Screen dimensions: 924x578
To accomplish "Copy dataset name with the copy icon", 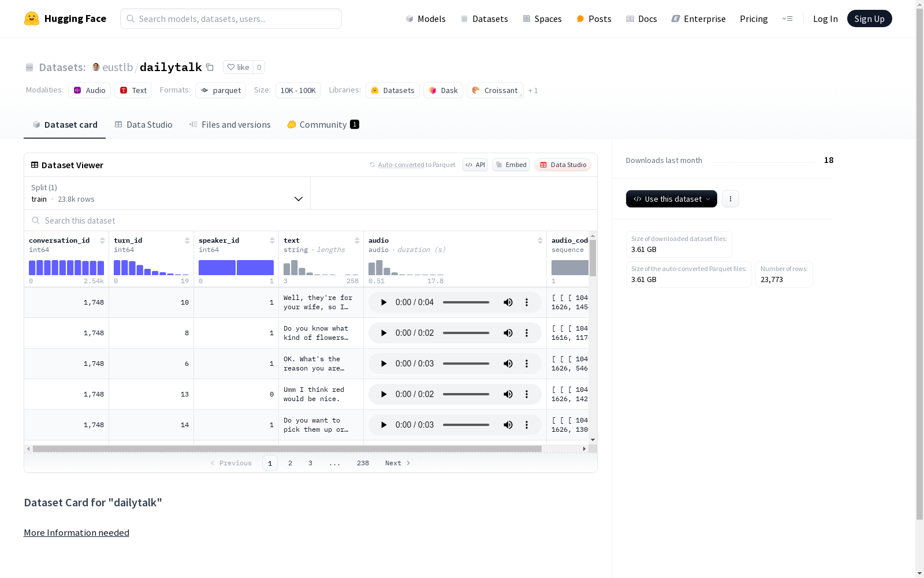I will coord(210,67).
